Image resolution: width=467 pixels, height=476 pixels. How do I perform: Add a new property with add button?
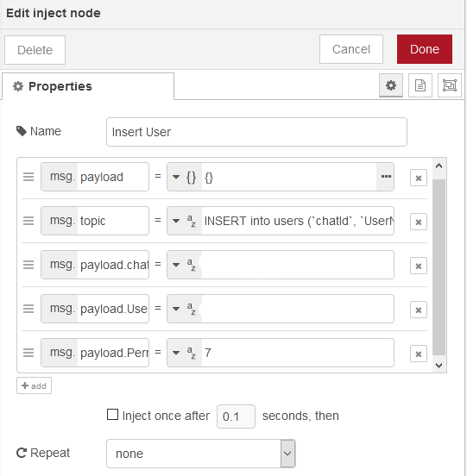34,385
